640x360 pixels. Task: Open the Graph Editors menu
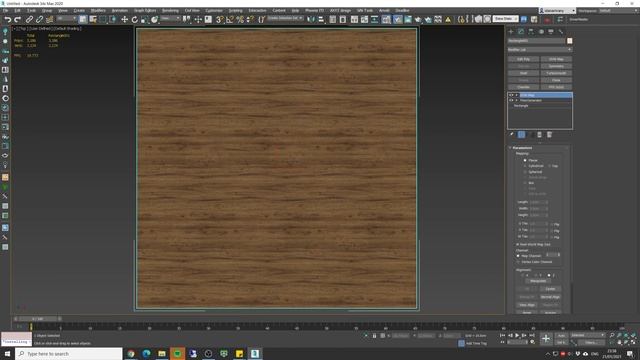(x=145, y=11)
